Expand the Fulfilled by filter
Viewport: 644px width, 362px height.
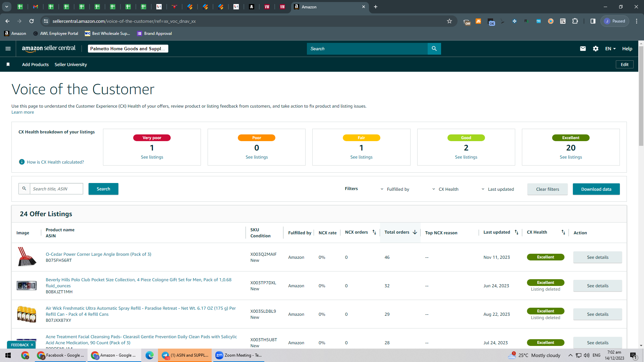(x=395, y=189)
